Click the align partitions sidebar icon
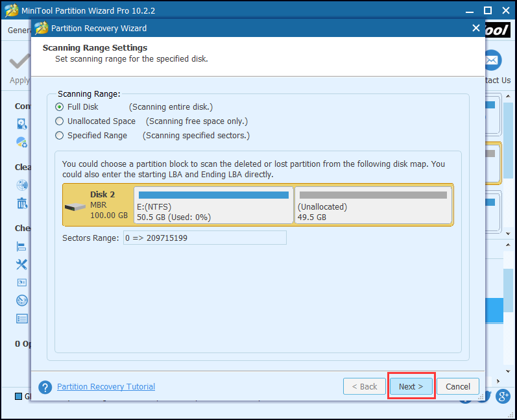Screen dimensions: 517x420 21,247
